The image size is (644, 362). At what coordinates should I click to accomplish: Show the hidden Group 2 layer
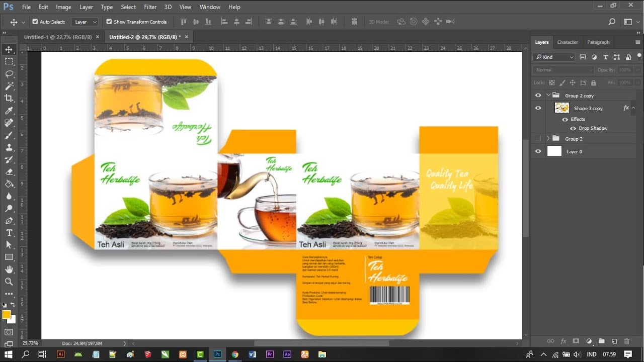(538, 139)
